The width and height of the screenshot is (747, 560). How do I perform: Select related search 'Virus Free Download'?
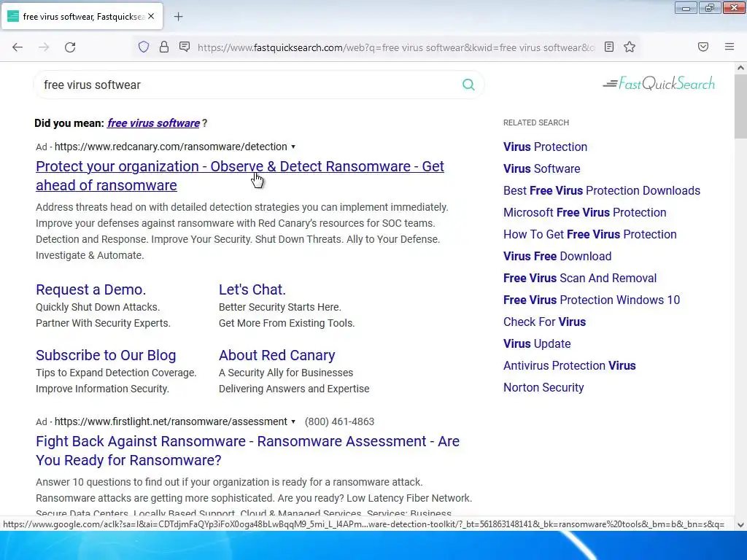click(x=557, y=256)
